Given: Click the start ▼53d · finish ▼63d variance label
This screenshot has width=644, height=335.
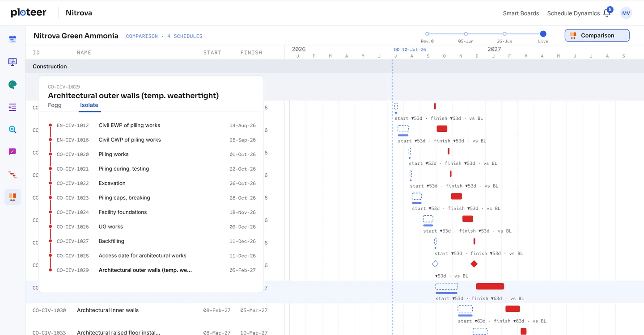Looking at the screenshot, I should 480,298.
